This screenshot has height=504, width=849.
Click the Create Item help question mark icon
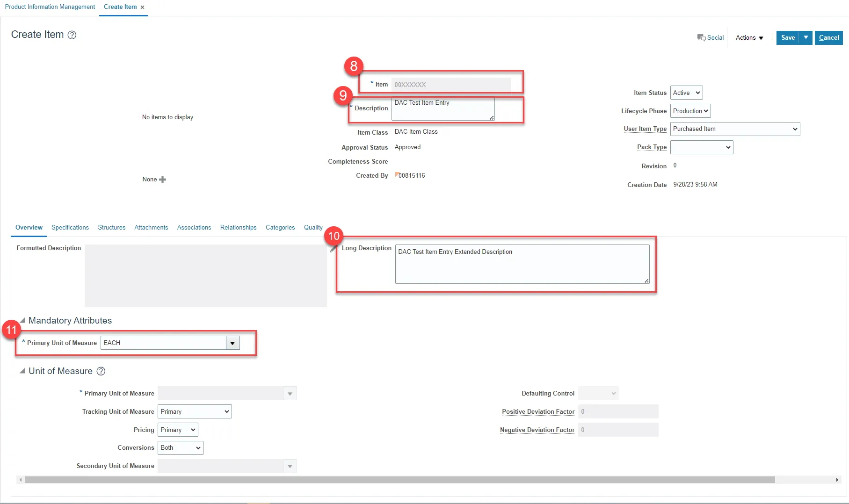click(x=72, y=35)
